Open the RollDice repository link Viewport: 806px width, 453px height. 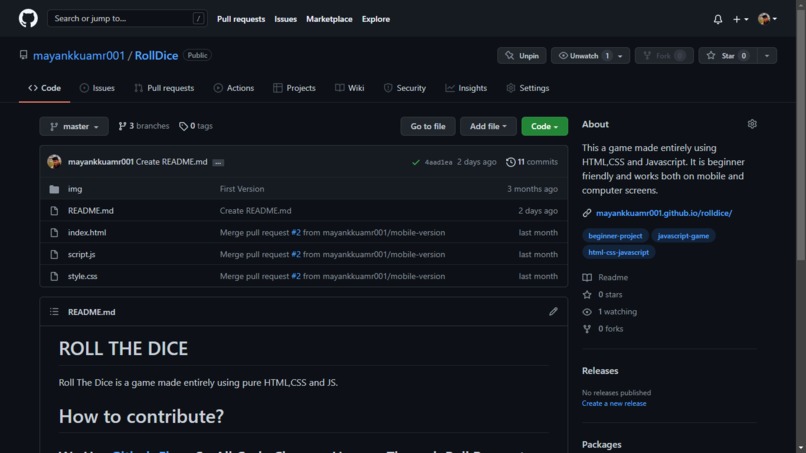point(156,56)
